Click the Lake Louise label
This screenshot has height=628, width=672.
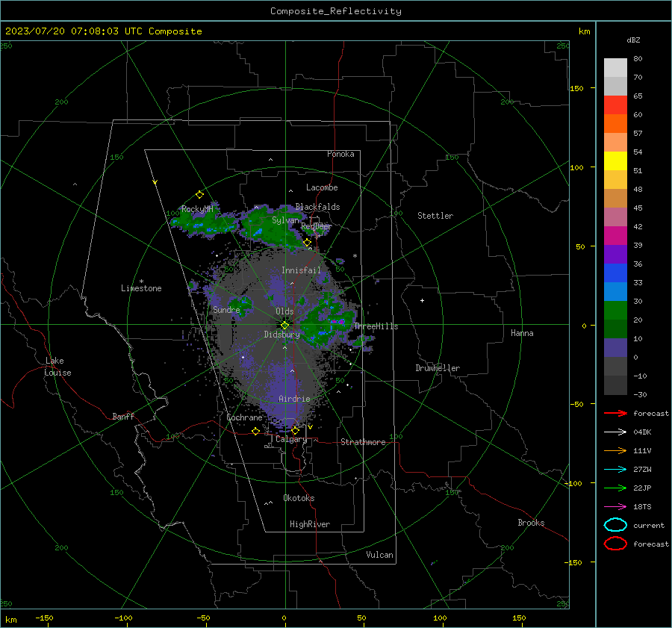(57, 367)
